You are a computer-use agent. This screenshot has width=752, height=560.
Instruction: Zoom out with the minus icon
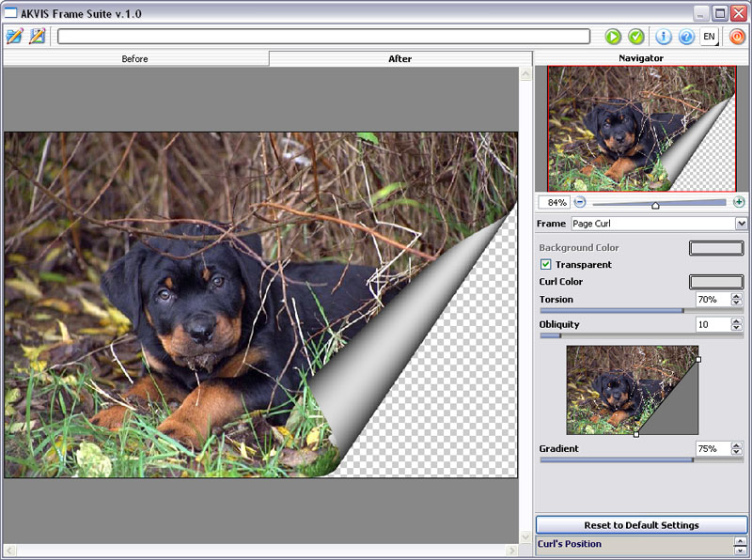tap(580, 202)
